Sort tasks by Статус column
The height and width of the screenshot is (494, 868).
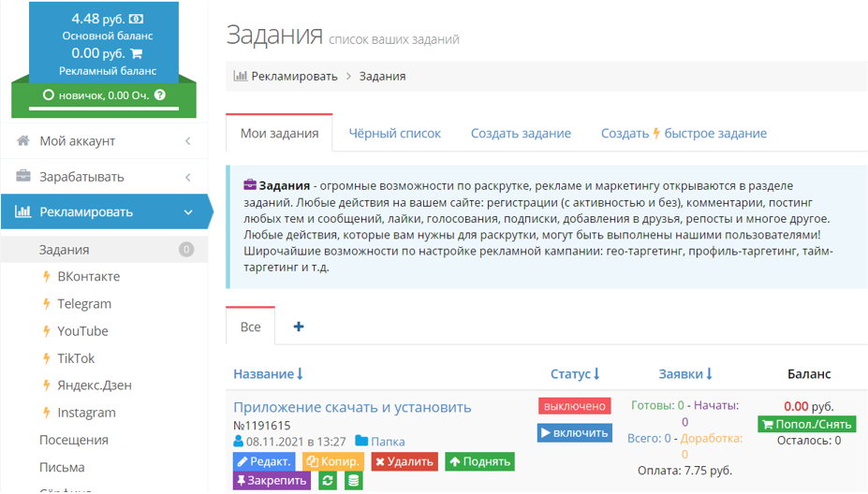[575, 374]
